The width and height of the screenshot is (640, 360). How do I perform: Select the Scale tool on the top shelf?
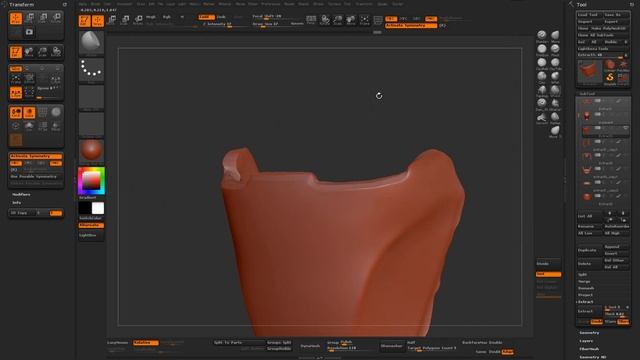click(125, 20)
